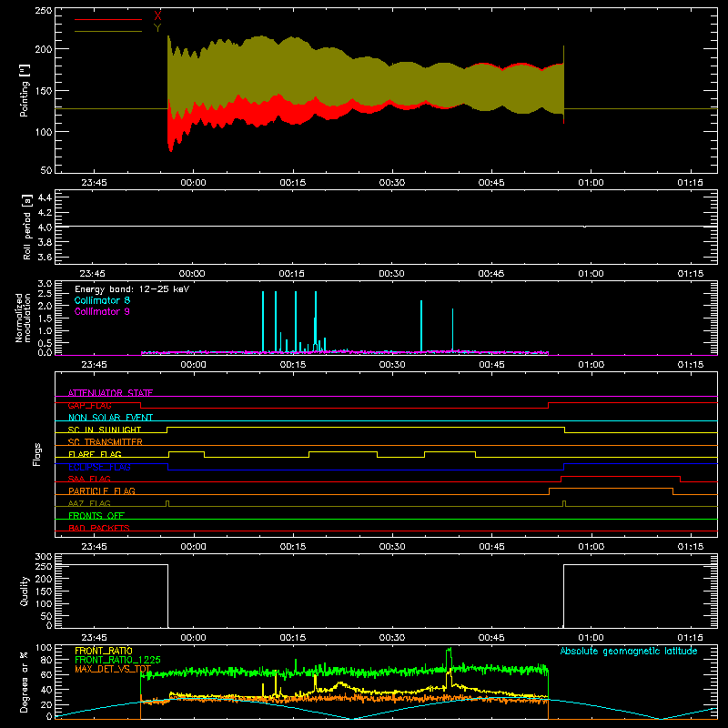Click 01:15 time label under Quality panel
The image size is (728, 728).
tap(690, 638)
